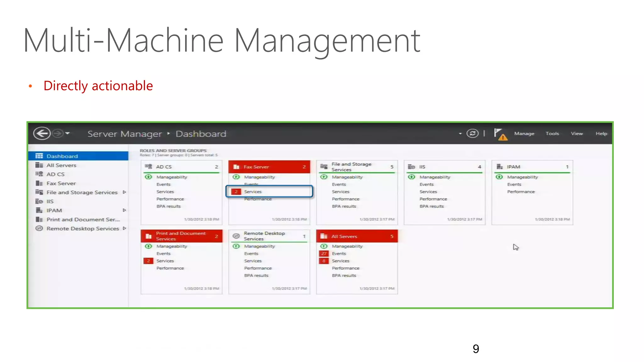Click Manageability icon in Remote Desktop tile
Image resolution: width=644 pixels, height=362 pixels.
pos(236,246)
